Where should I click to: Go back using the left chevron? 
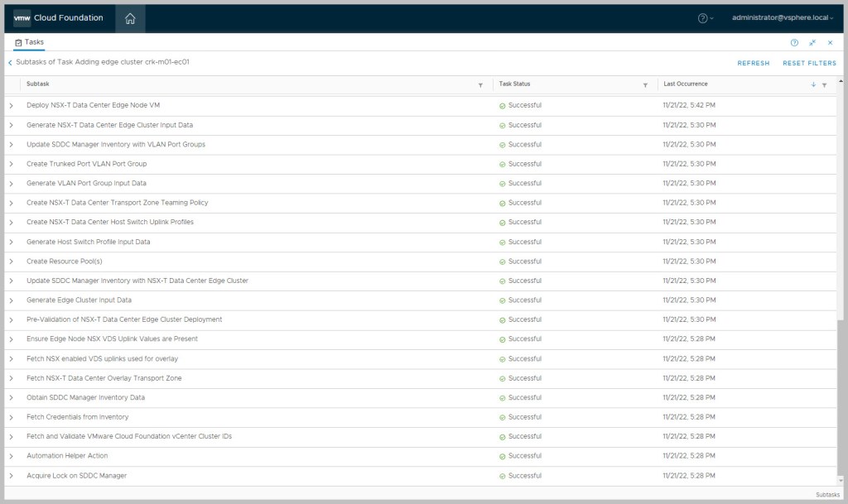[10, 62]
